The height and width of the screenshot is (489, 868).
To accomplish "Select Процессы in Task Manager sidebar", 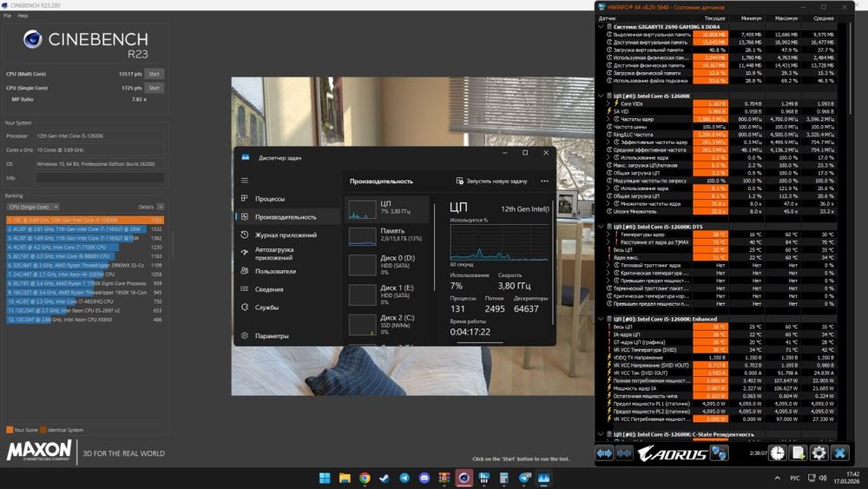I will coord(286,199).
